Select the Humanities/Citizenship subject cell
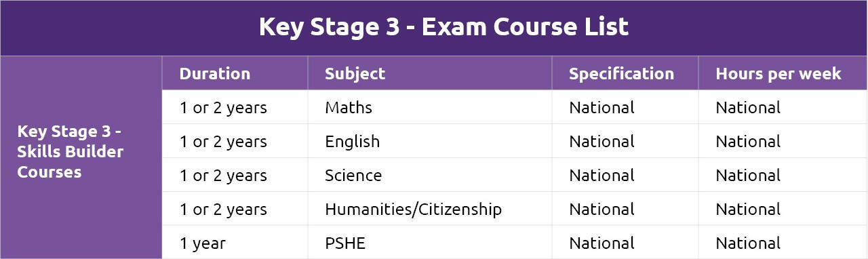This screenshot has width=868, height=259. pyautogui.click(x=429, y=209)
